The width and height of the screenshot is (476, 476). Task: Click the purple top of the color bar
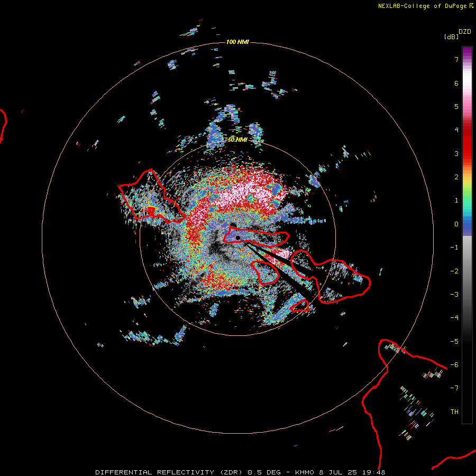coord(467,52)
